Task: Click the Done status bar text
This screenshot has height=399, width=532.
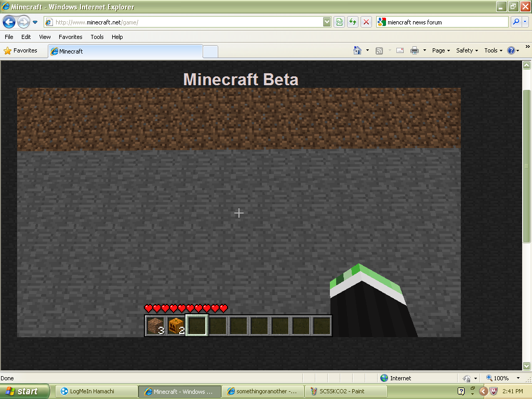Action: [x=7, y=378]
